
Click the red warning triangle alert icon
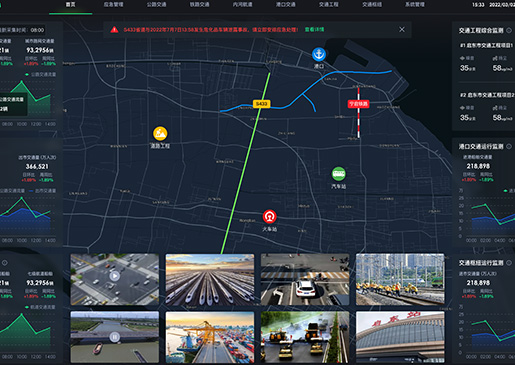tap(114, 30)
